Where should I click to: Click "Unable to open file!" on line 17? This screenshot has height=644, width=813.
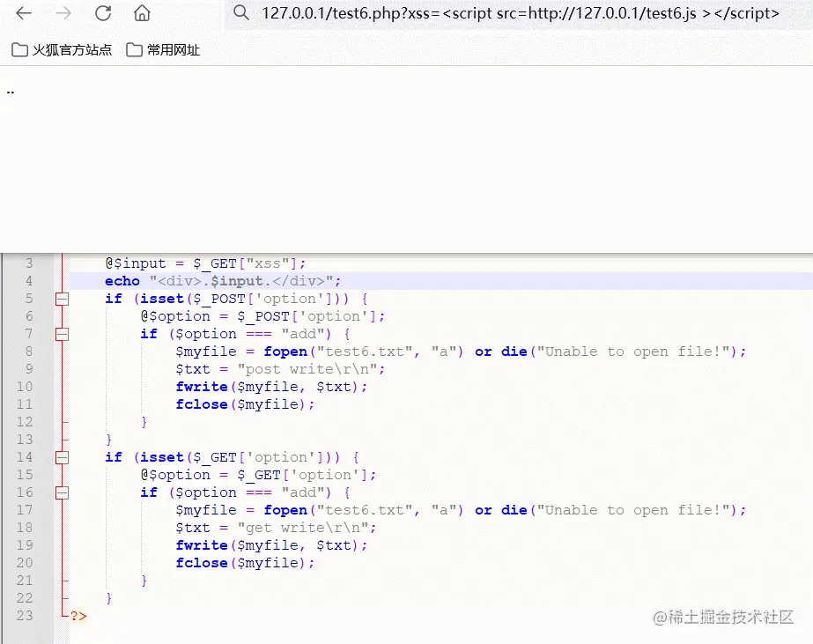tap(633, 510)
